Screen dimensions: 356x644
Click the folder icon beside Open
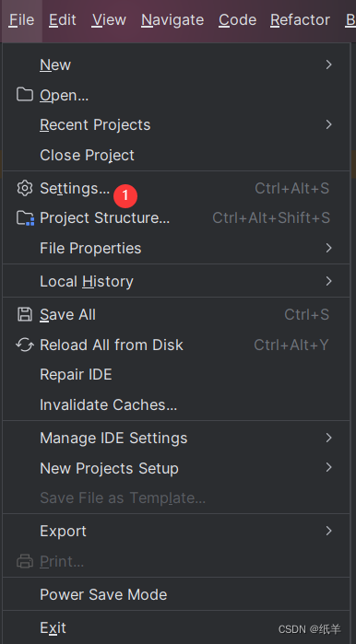[x=25, y=95]
